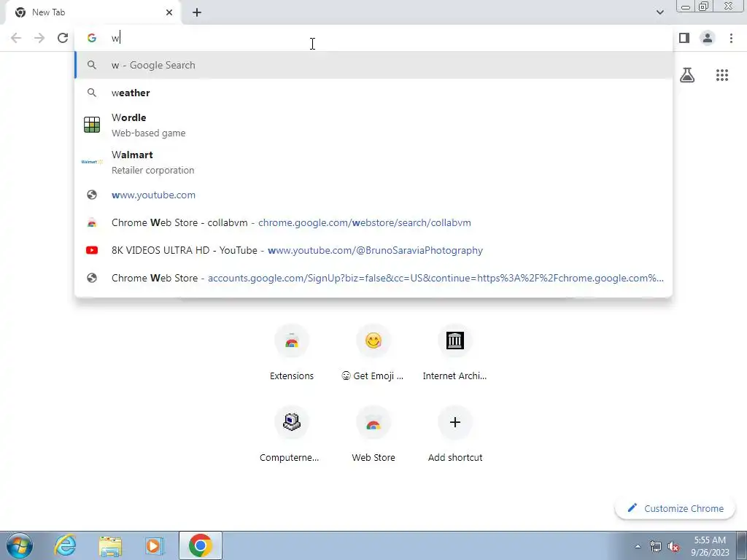Select the 8K VIDEOS ULTRA HD YouTube suggestion
The height and width of the screenshot is (560, 747).
[373, 250]
